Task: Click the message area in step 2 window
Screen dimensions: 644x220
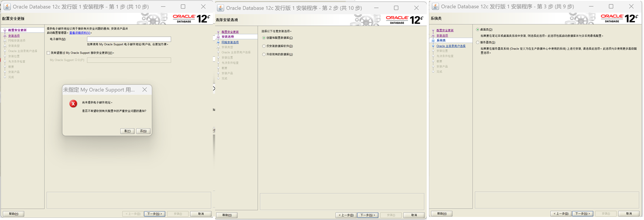Action: tap(342, 202)
